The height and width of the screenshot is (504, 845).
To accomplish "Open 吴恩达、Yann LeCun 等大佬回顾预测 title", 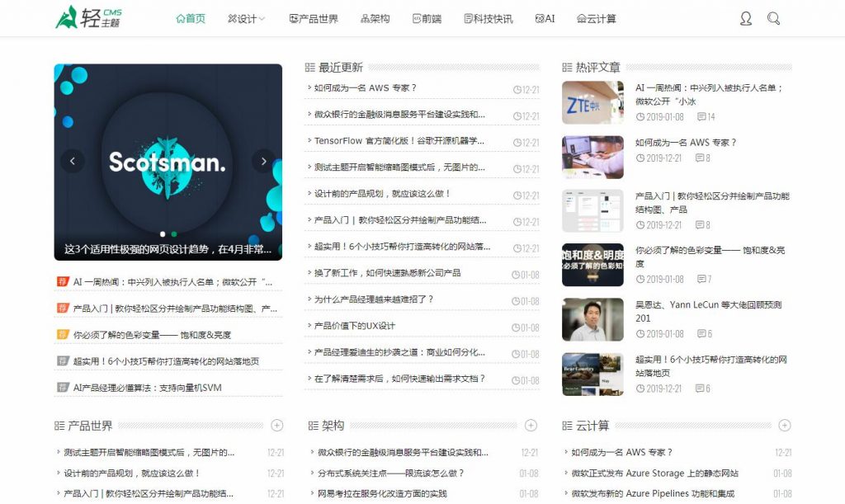I will (708, 311).
